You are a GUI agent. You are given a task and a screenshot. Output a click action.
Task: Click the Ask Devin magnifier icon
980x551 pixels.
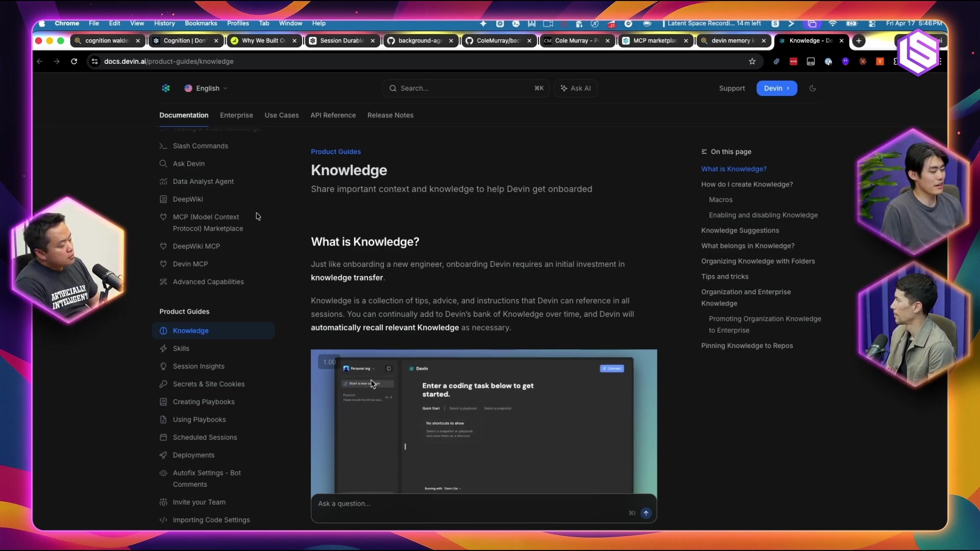click(163, 164)
